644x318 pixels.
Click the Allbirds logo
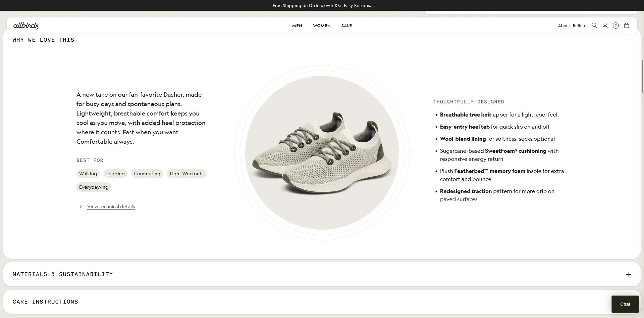[x=26, y=26]
